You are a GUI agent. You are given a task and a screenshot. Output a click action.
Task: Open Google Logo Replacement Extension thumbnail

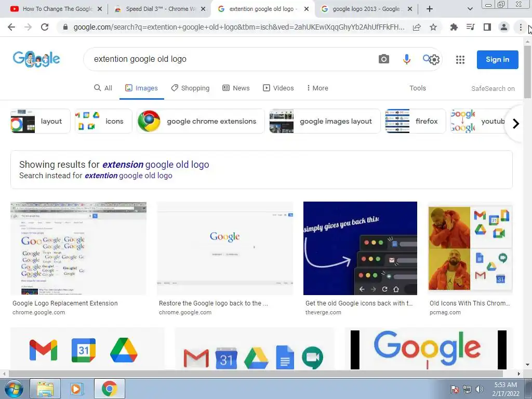coord(78,248)
